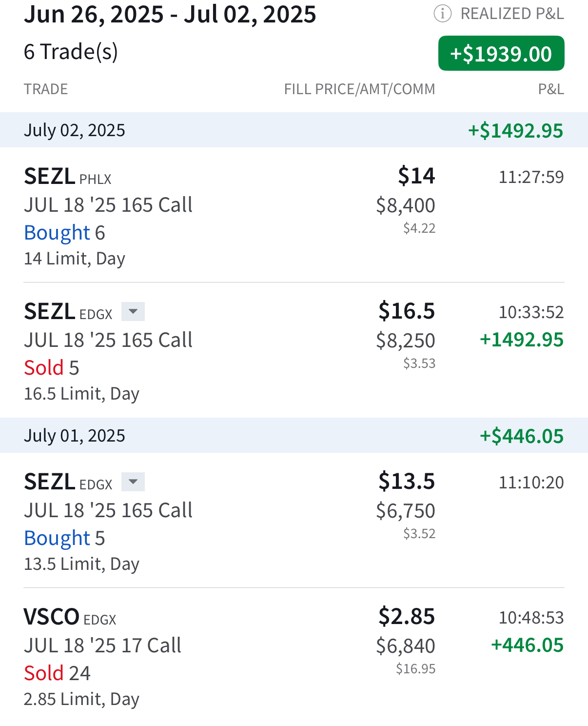Tap the Realized P&L info icon
588x726 pixels.
point(443,14)
